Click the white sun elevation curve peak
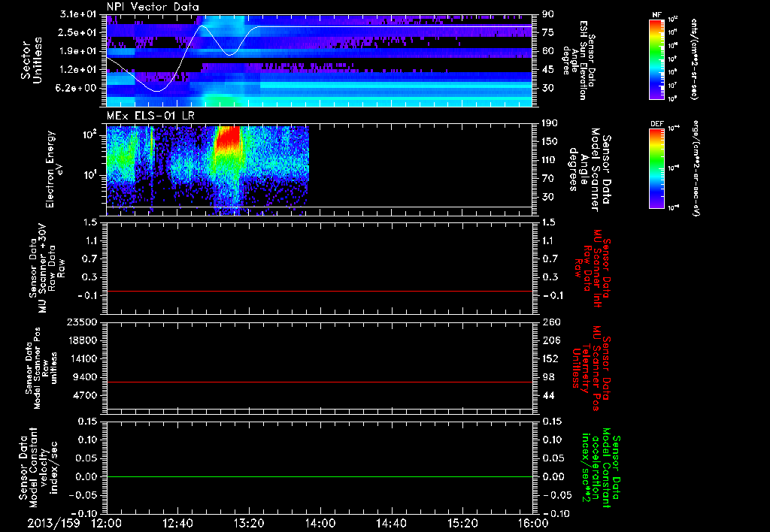Image resolution: width=770 pixels, height=532 pixels. 202,26
